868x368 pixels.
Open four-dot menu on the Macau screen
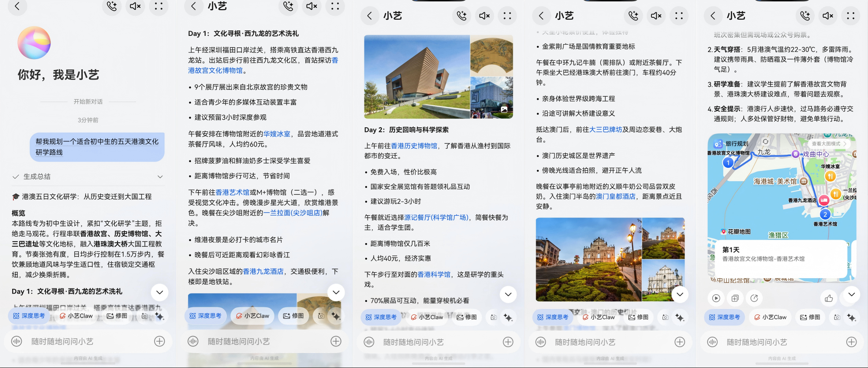[x=679, y=16]
